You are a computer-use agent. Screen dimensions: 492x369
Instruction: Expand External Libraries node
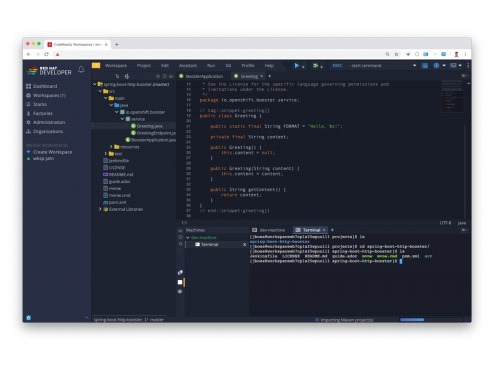click(x=100, y=209)
